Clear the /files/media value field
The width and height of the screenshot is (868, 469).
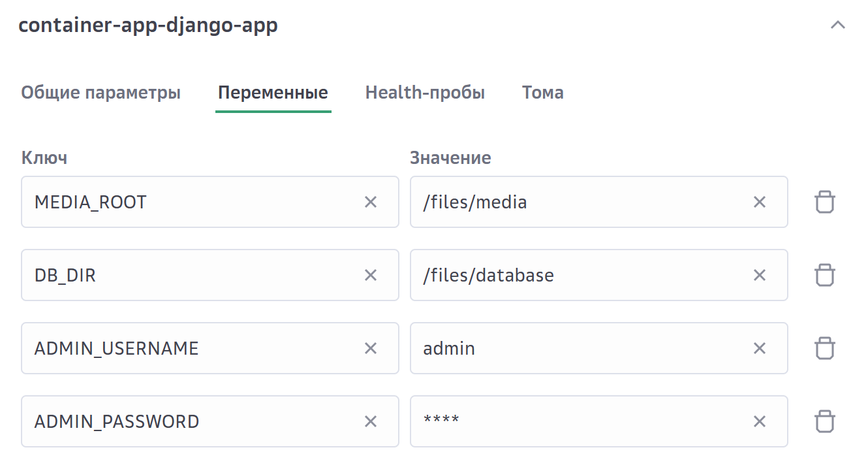coord(760,202)
